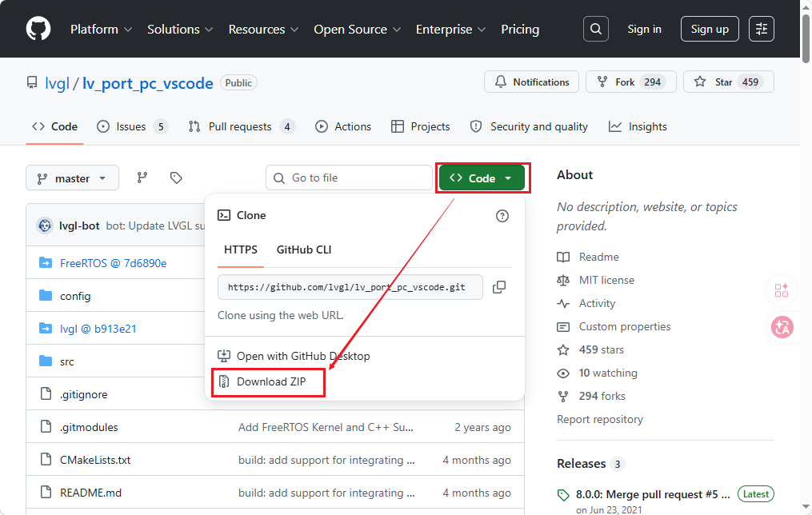Select the clone URL text field
The width and height of the screenshot is (812, 515).
point(350,287)
